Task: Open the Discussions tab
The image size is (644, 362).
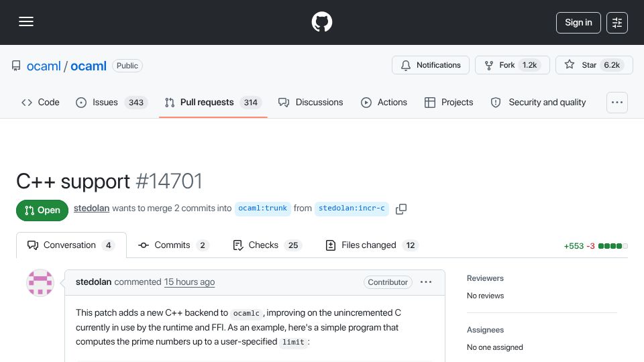Action: coord(311,103)
